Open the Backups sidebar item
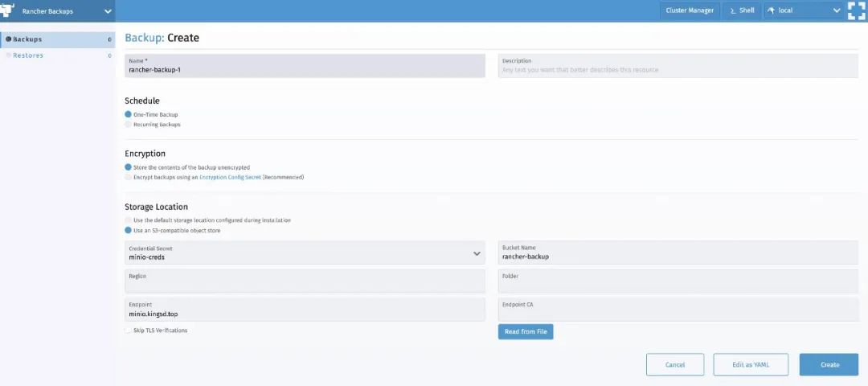The image size is (868, 386). click(x=58, y=39)
